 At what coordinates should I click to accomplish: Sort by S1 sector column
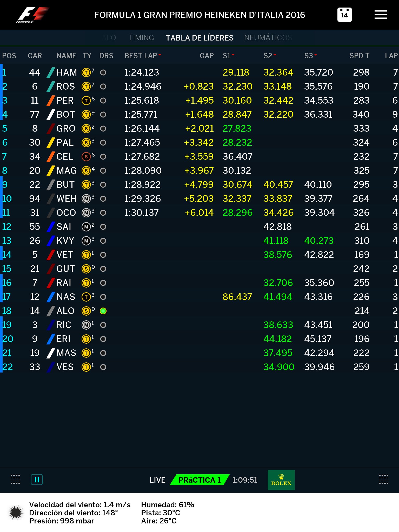coord(228,56)
